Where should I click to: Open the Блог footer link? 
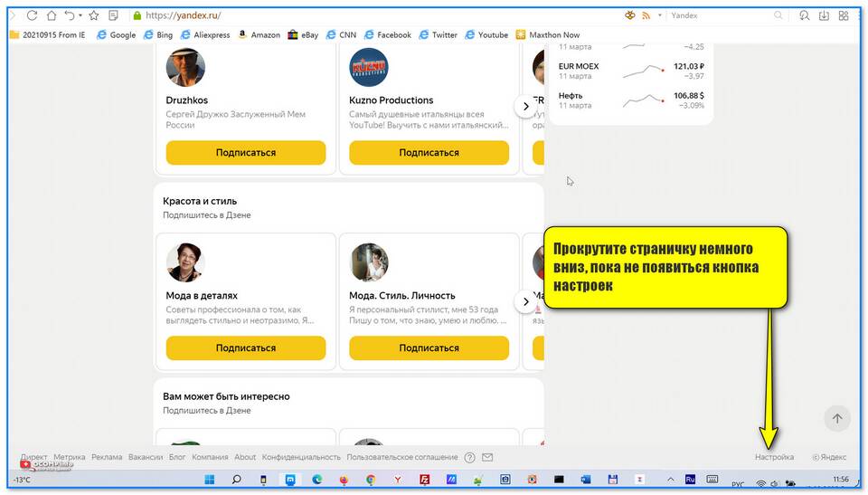[x=177, y=457]
